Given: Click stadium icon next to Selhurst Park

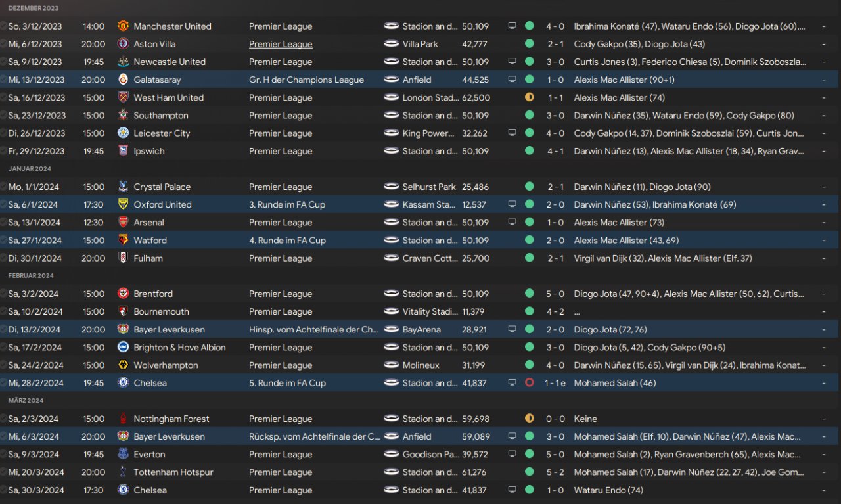Looking at the screenshot, I should click(x=392, y=187).
